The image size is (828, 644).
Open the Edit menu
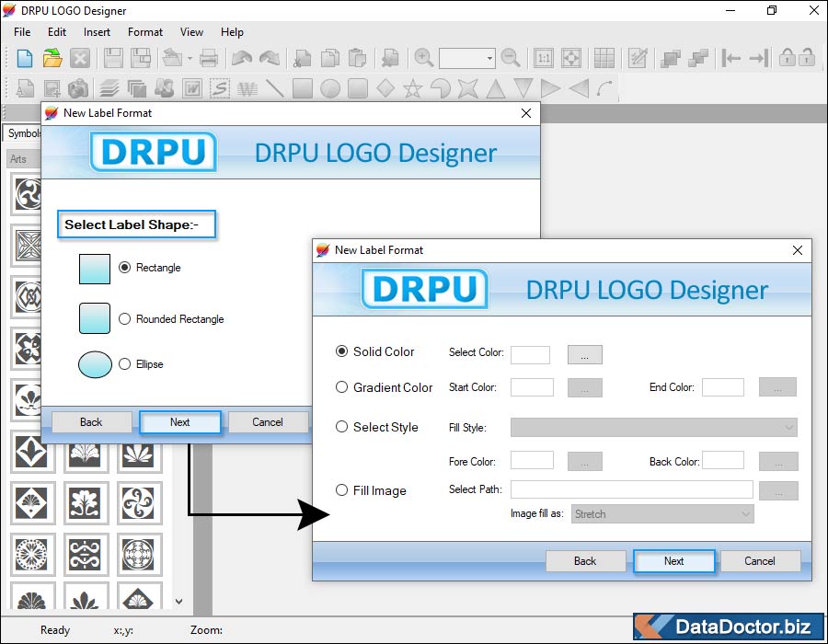click(57, 32)
